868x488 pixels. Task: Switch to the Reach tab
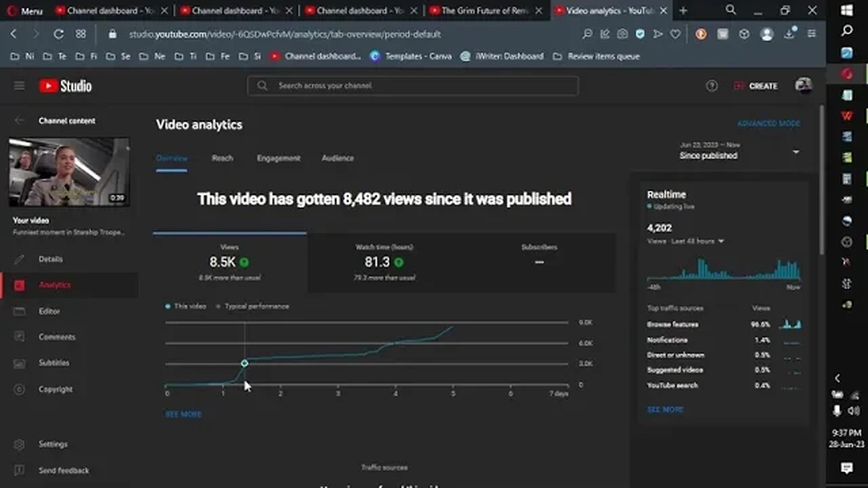pyautogui.click(x=222, y=158)
